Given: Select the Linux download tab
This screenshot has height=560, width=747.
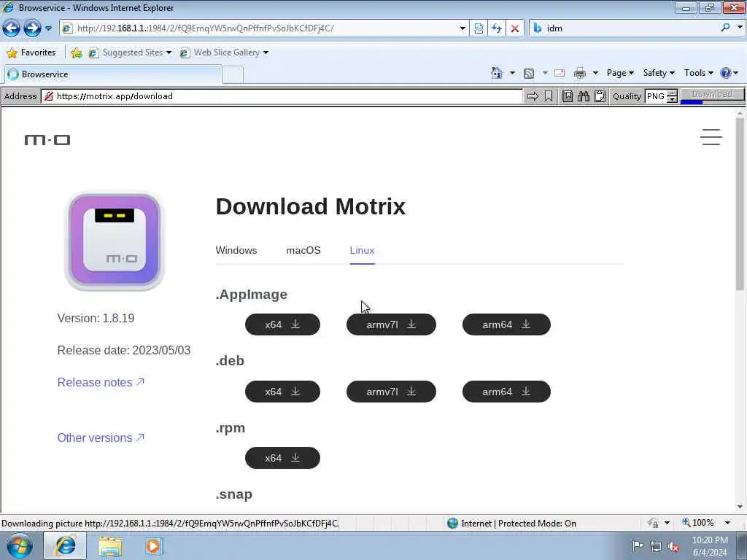Looking at the screenshot, I should click(x=362, y=251).
